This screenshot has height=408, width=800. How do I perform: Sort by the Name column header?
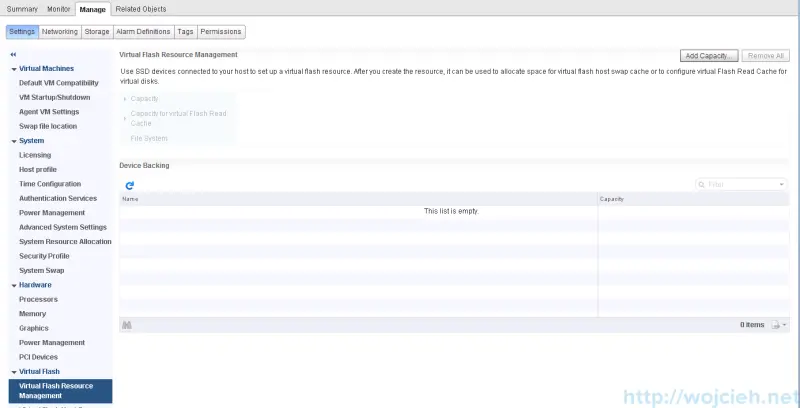(358, 199)
